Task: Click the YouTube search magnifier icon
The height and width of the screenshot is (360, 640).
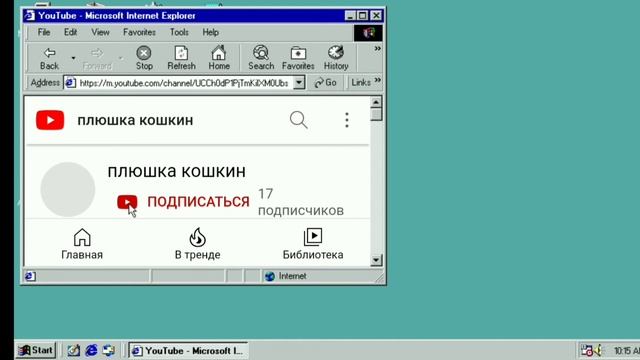Action: tap(298, 120)
